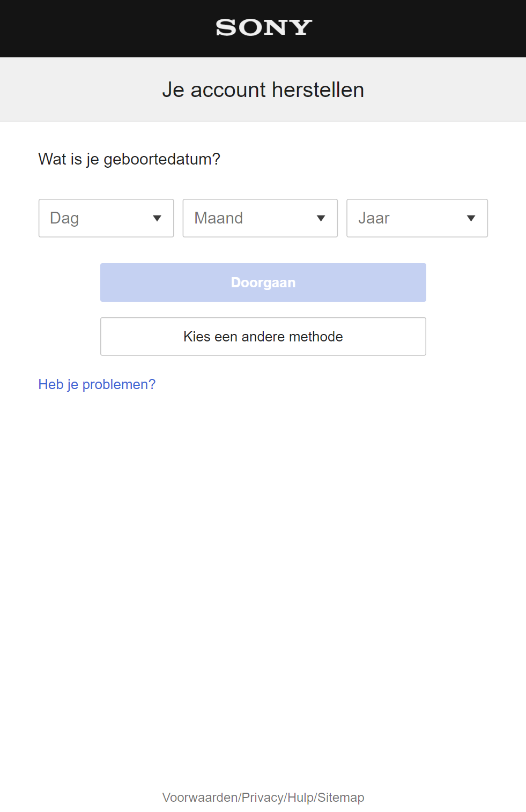Click the arrow icon on Jaar selector

pyautogui.click(x=471, y=218)
